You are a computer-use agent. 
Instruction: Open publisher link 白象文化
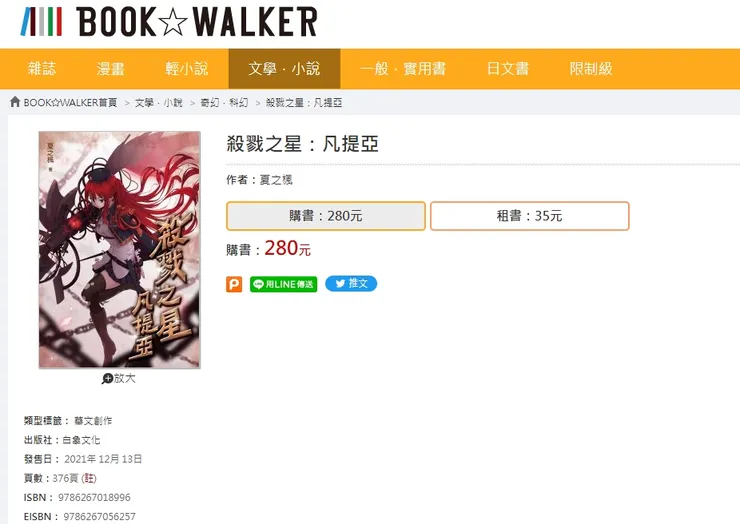pos(81,440)
